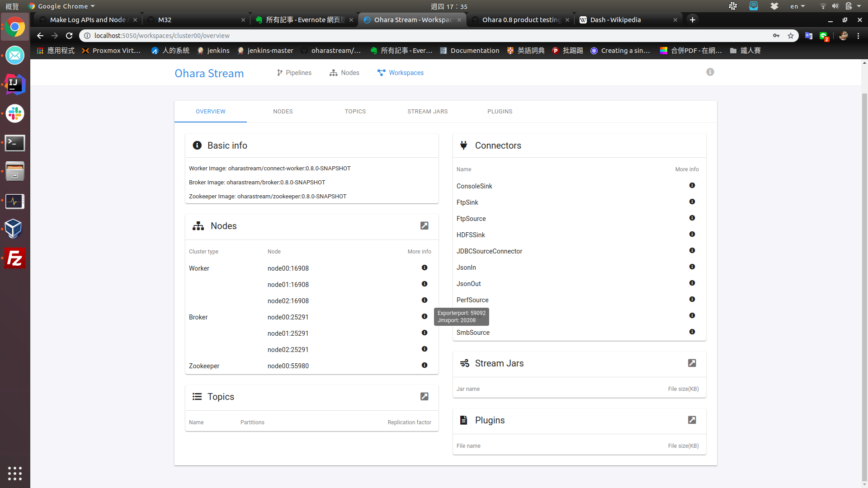Screen dimensions: 868x488
Task: Show info for Broker node01:25291
Action: tap(425, 333)
